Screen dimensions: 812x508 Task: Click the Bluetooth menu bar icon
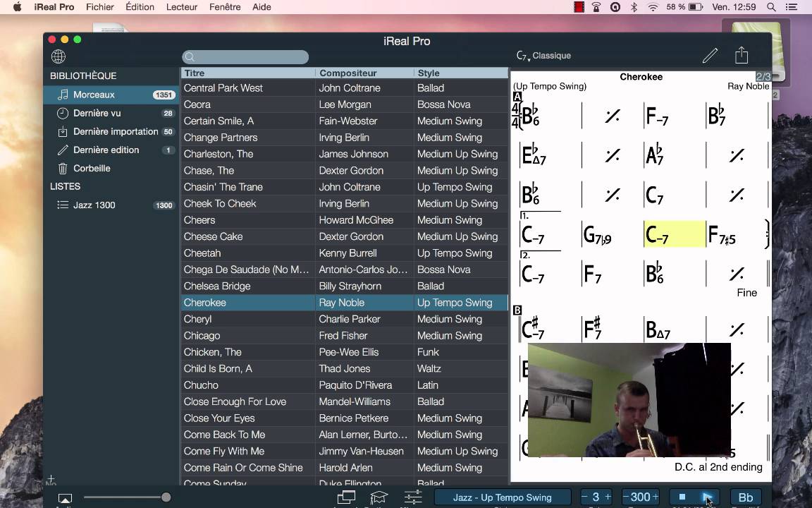[x=634, y=7]
